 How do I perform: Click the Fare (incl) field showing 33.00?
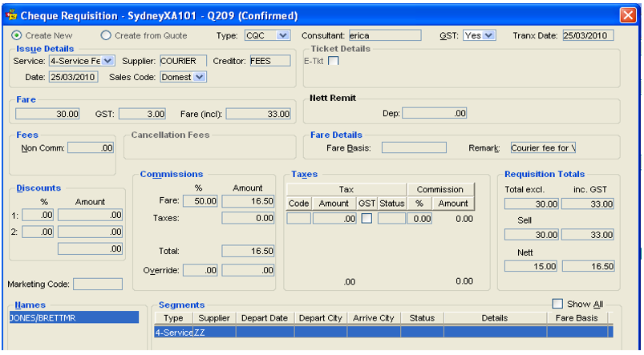(x=258, y=114)
